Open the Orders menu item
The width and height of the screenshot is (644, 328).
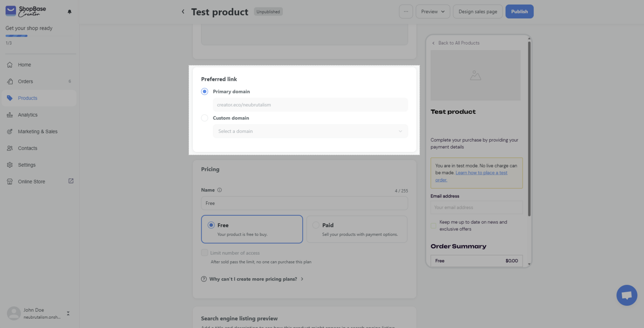coord(39,81)
